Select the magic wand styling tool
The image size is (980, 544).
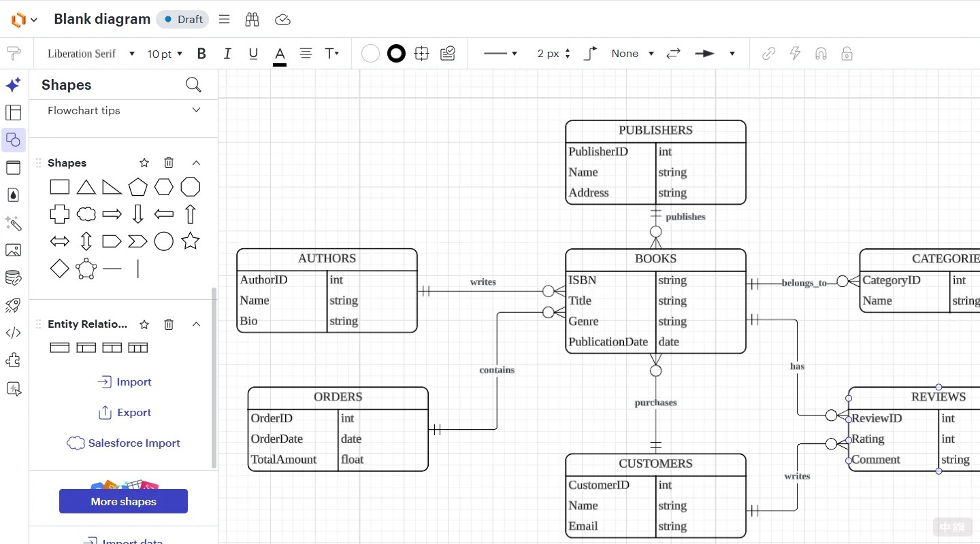pyautogui.click(x=13, y=224)
